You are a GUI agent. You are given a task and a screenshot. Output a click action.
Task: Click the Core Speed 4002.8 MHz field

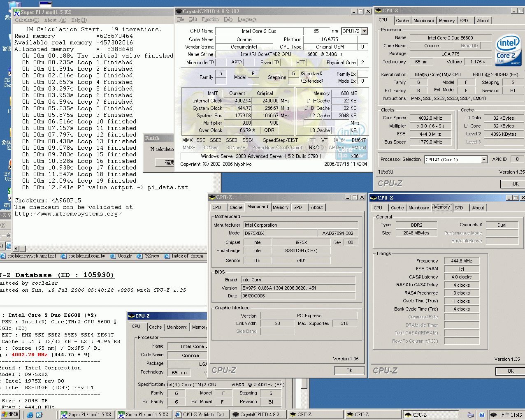[x=430, y=118]
